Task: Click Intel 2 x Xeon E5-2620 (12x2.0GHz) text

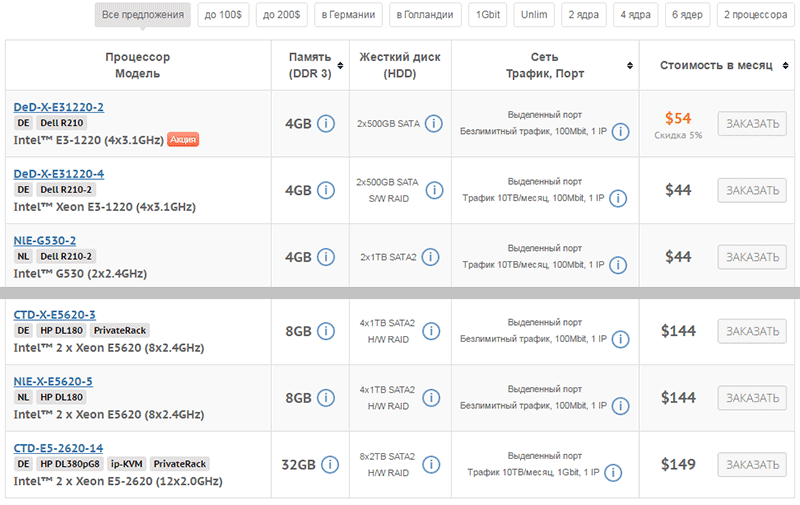Action: tap(118, 482)
